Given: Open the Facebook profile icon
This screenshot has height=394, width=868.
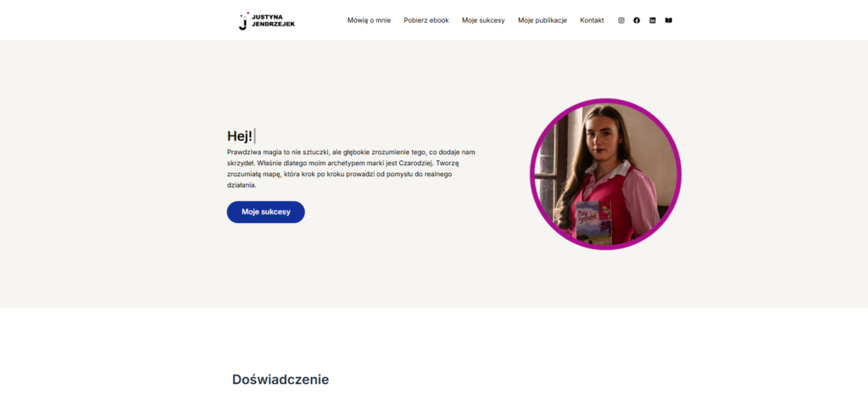Looking at the screenshot, I should point(637,20).
